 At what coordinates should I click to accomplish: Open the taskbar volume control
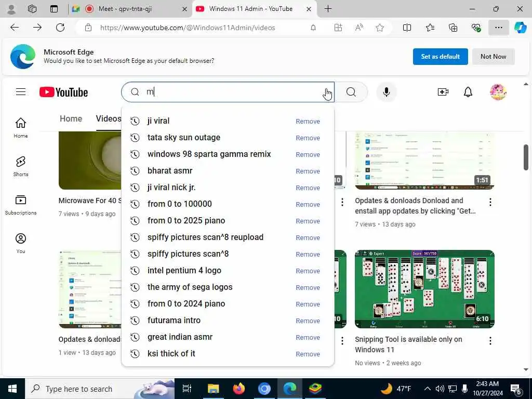point(440,389)
